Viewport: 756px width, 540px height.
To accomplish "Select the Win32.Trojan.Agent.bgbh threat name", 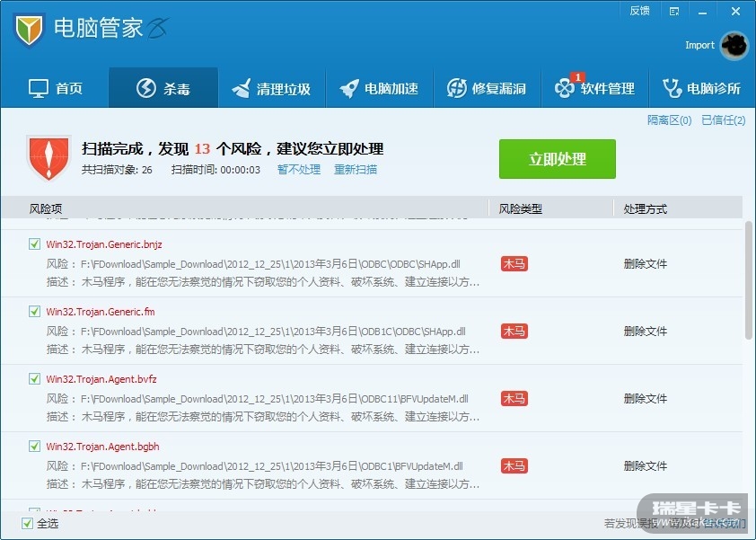I will 102,447.
